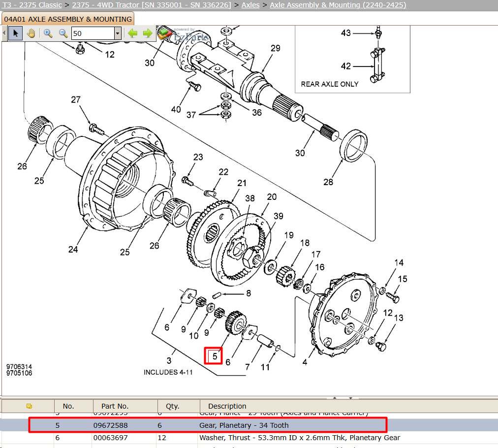The height and width of the screenshot is (448, 498).
Task: Go to previous diagram with green left arrow
Action: [132, 33]
